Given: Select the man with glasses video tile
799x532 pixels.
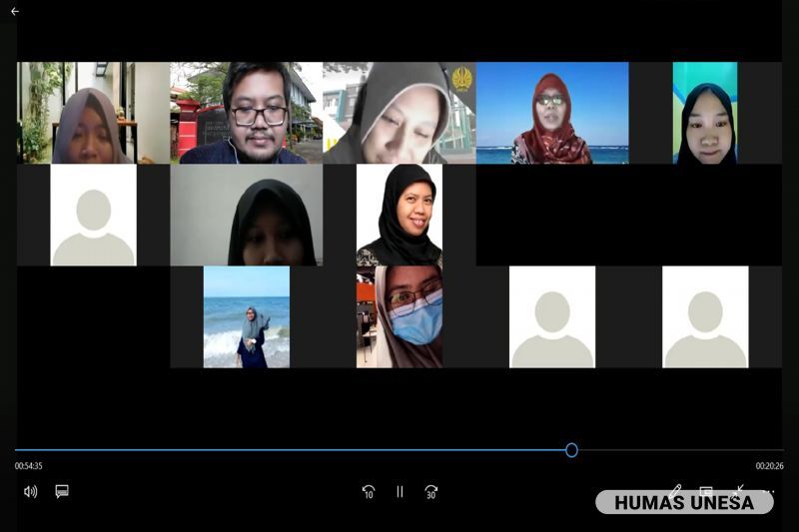Looking at the screenshot, I should tap(247, 113).
